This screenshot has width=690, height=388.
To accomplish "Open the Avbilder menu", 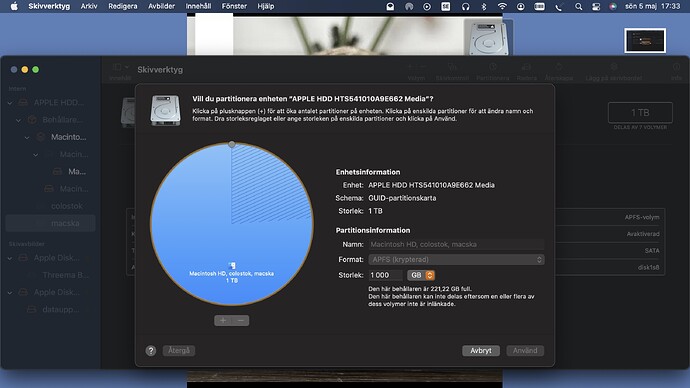I will point(161,7).
